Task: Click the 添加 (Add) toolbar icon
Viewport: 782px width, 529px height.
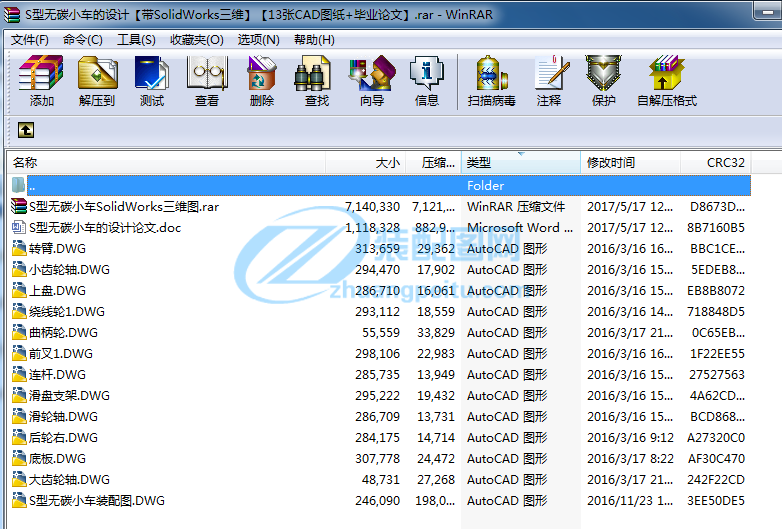Action: [41, 73]
